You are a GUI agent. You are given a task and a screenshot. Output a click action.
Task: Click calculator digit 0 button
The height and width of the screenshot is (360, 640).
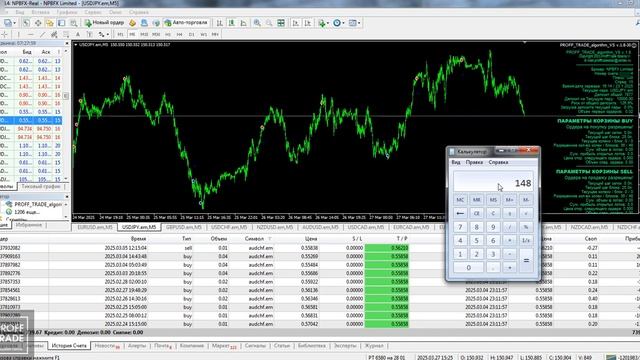point(469,268)
